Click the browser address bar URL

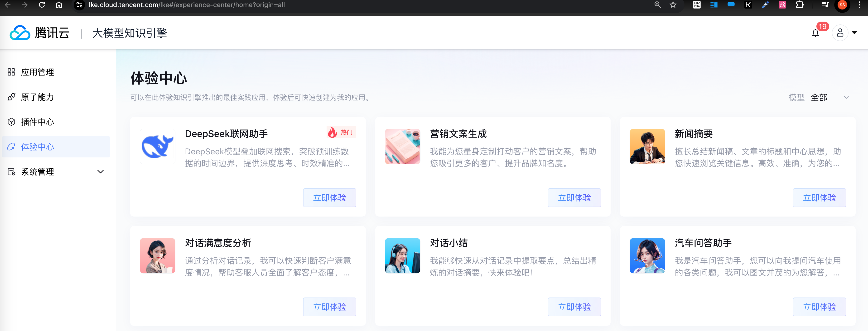pos(187,5)
